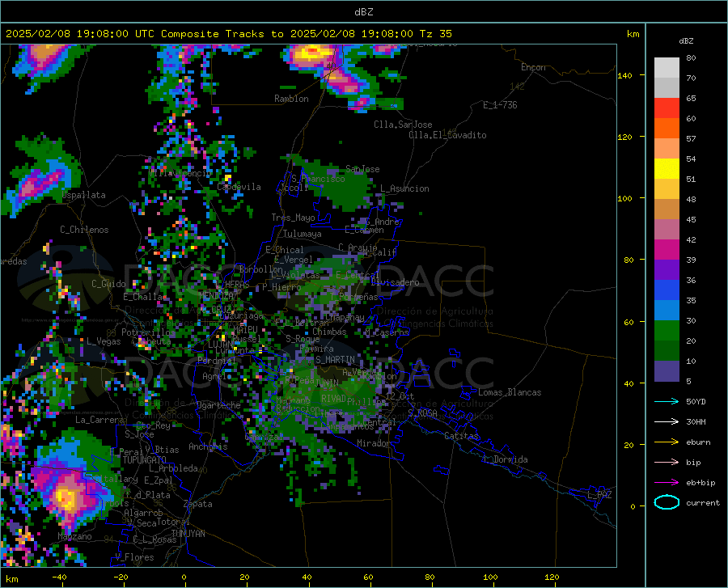Click the 120 tick on the horizontal axis
This screenshot has height=588, width=728.
552,577
